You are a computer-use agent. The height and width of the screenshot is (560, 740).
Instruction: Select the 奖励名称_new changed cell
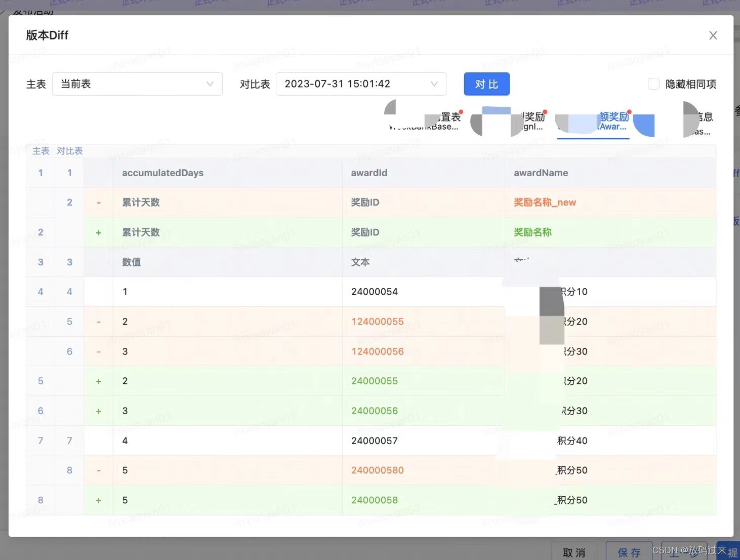pos(545,203)
